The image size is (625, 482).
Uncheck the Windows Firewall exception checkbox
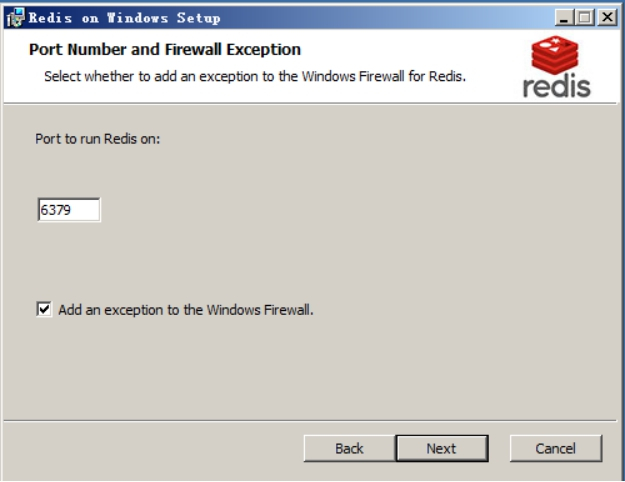(44, 309)
